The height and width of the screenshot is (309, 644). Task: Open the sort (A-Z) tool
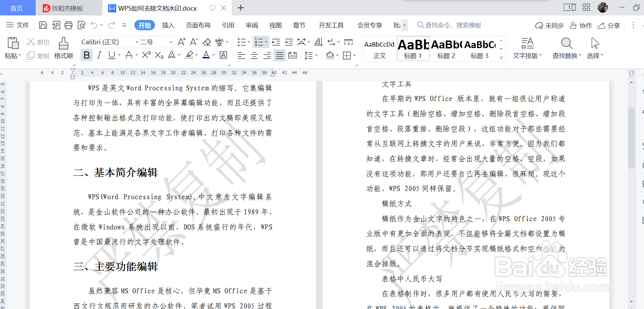[319, 42]
